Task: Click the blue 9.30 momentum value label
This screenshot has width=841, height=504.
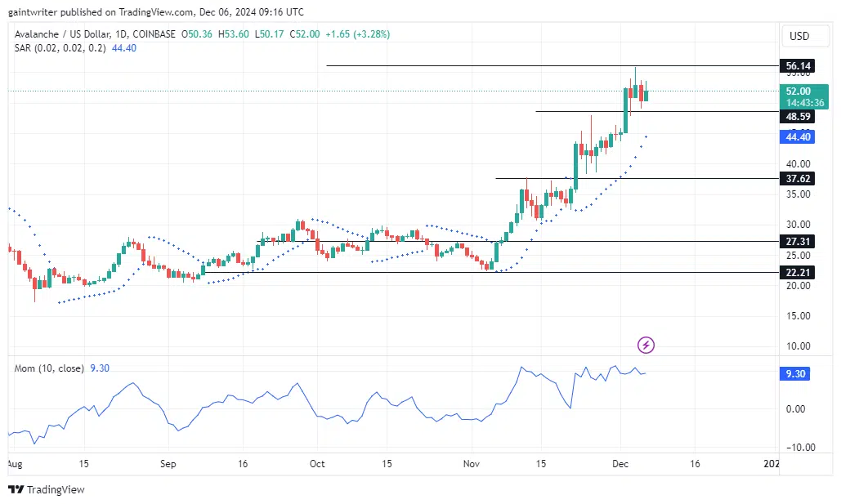Action: coord(797,374)
